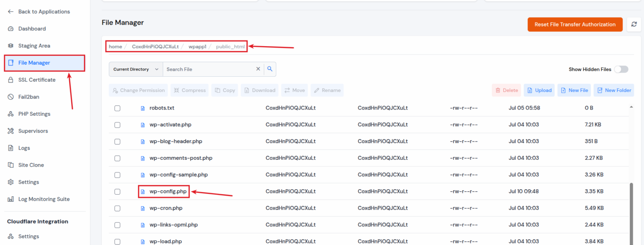Navigate to public_html in the breadcrumb
644x245 pixels.
pyautogui.click(x=230, y=47)
